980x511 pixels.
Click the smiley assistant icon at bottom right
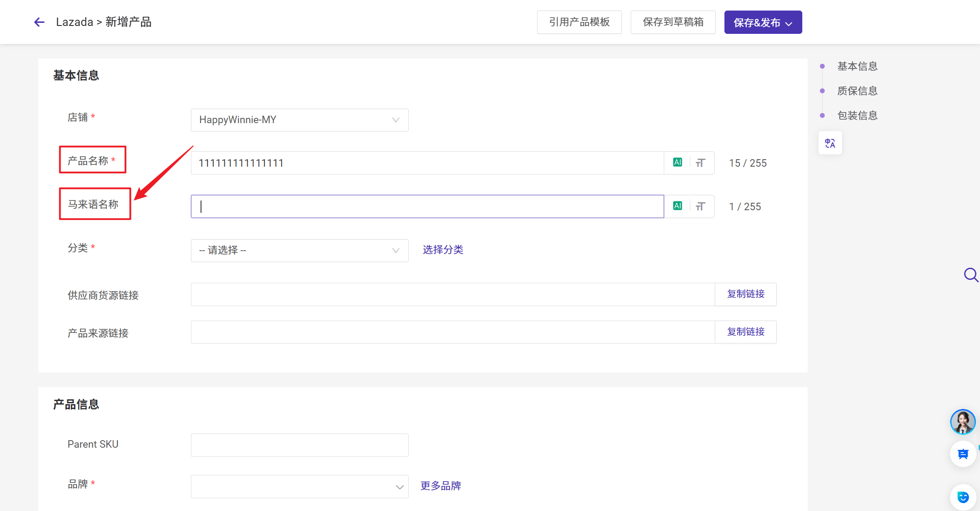[x=963, y=497]
